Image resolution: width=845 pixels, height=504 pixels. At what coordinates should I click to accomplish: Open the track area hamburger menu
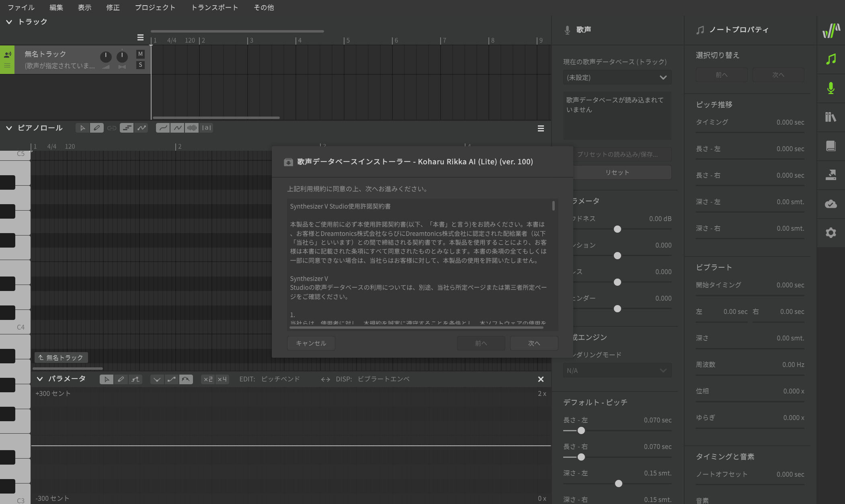coord(140,37)
